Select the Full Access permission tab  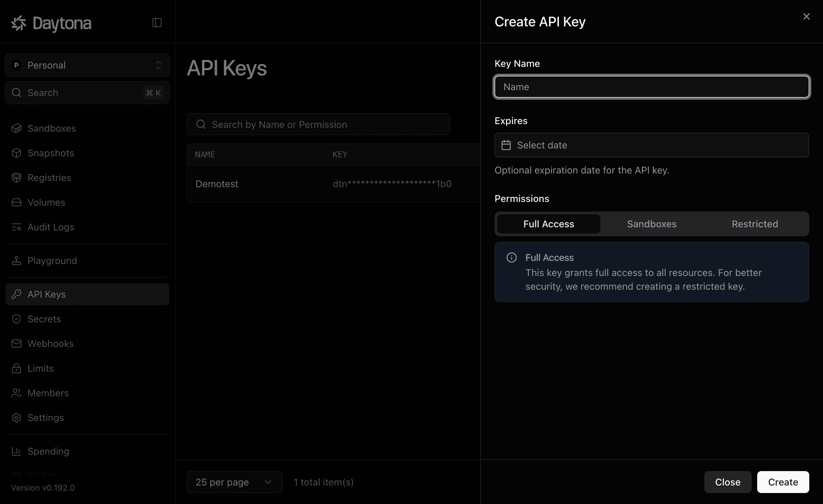point(549,224)
